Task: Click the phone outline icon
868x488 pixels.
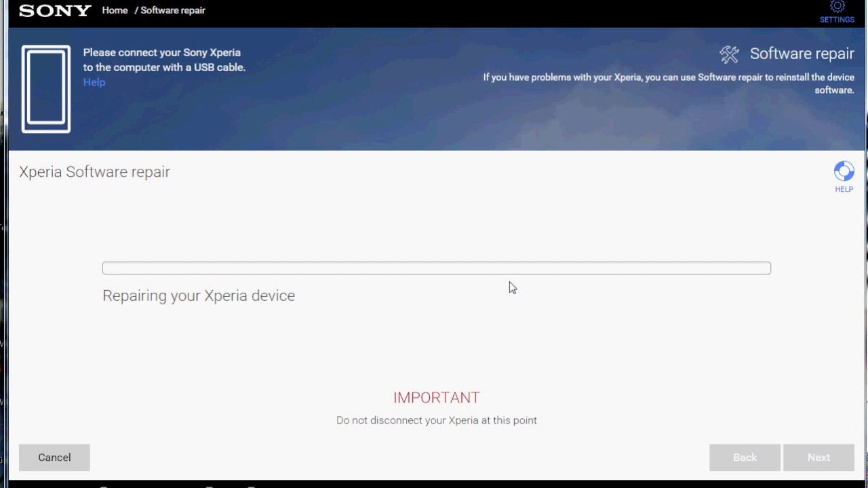Action: click(46, 89)
